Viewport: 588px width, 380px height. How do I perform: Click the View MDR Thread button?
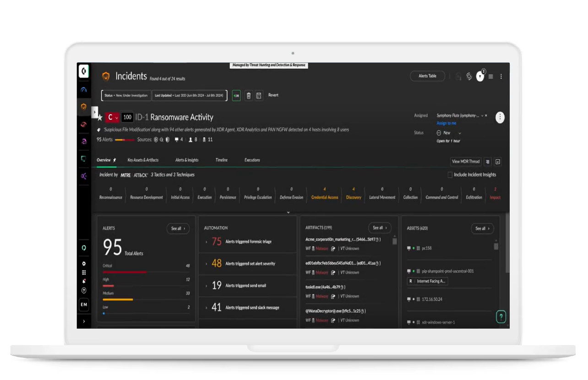[x=466, y=161]
